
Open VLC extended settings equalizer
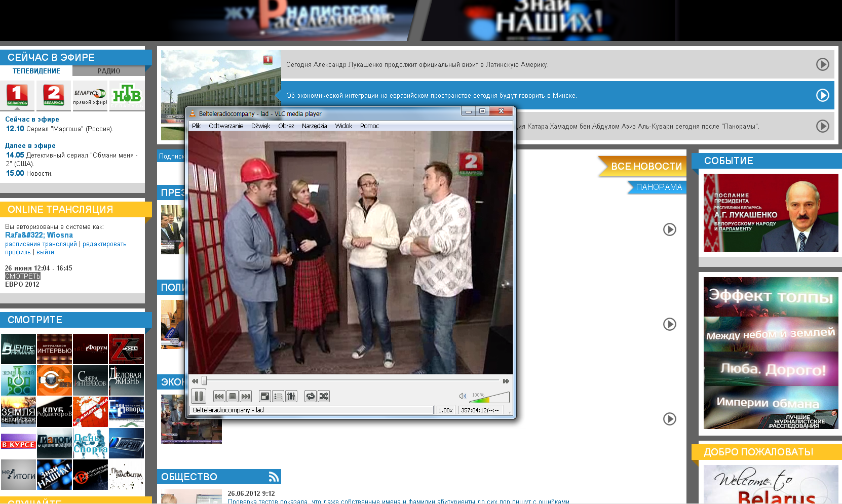click(291, 396)
